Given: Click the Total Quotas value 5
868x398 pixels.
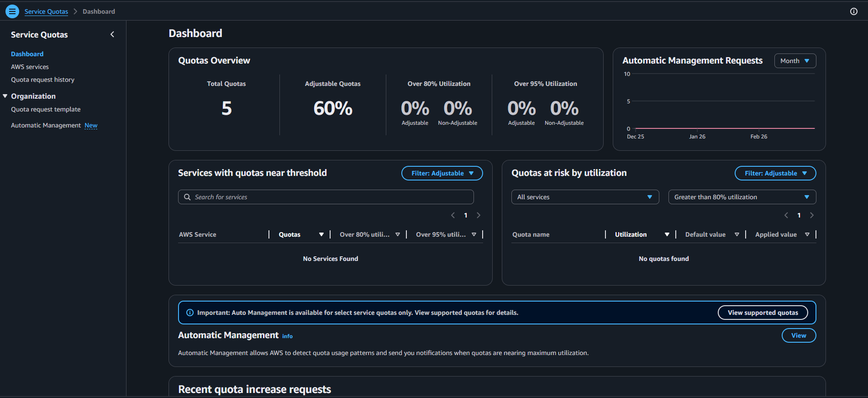Looking at the screenshot, I should 226,108.
